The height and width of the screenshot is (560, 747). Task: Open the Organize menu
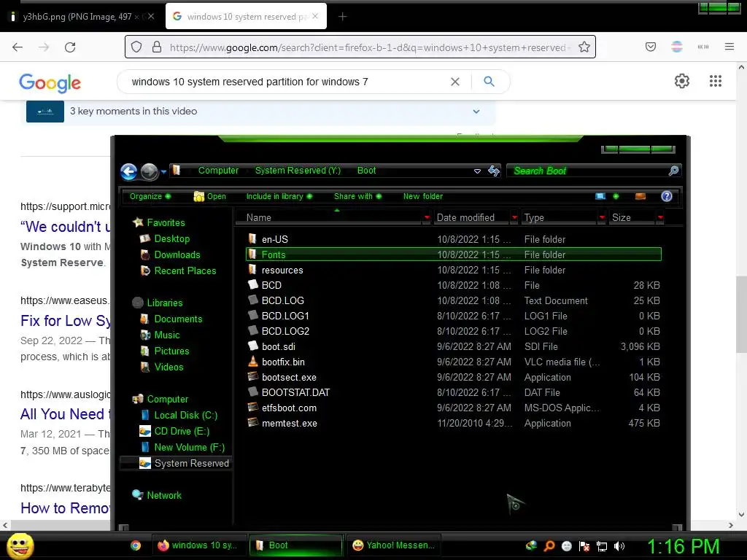150,196
